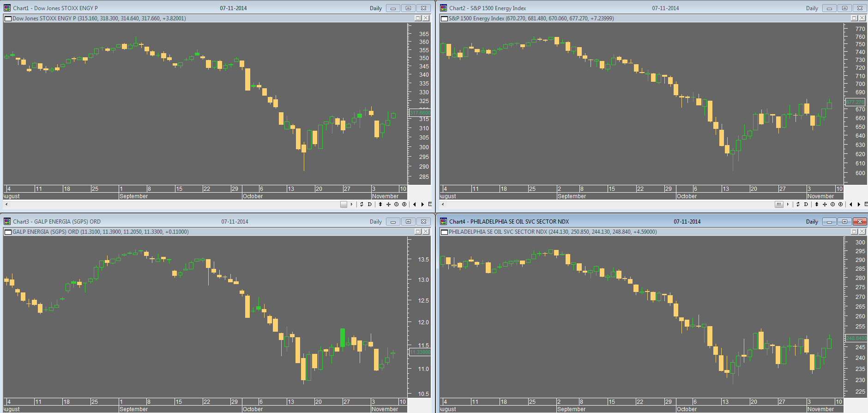
Task: Open the Daily interval selector in Chart4 title
Action: point(812,222)
